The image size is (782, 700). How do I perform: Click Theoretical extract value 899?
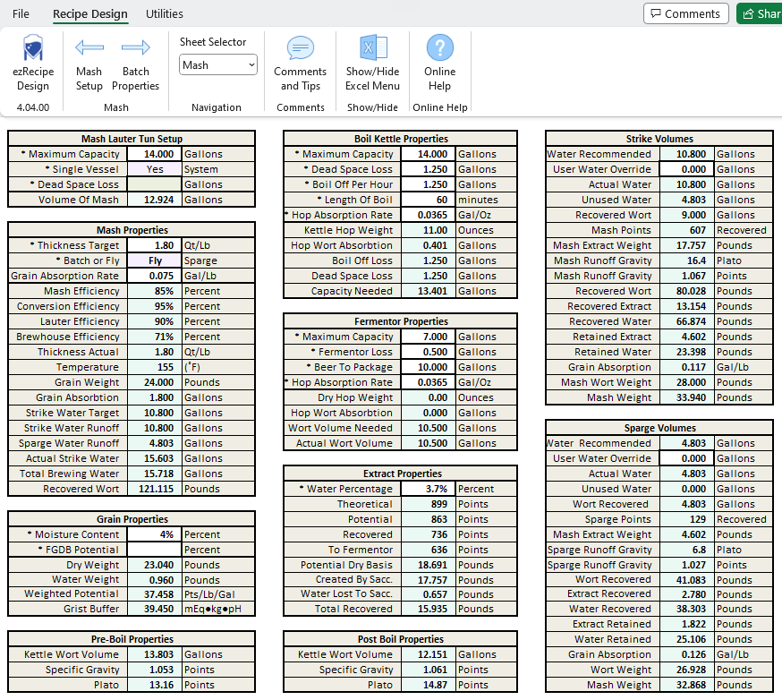(429, 504)
